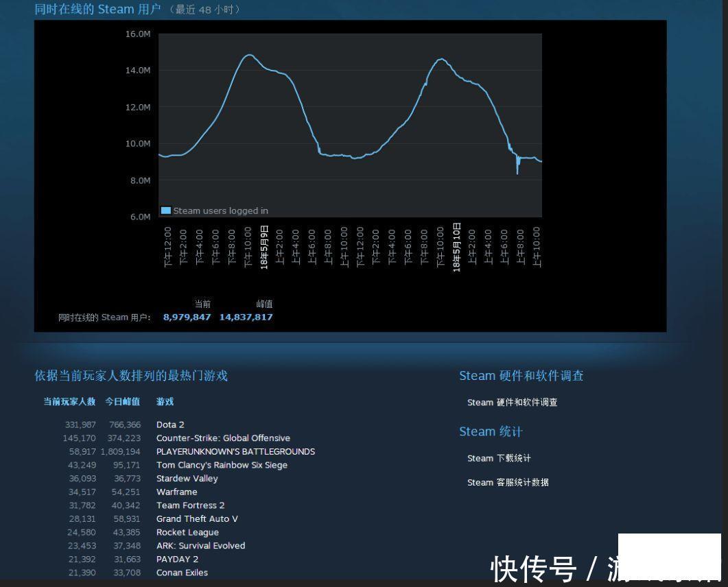Image resolution: width=728 pixels, height=587 pixels.
Task: Select ARK: Survival Evolved in the list
Action: click(x=200, y=545)
